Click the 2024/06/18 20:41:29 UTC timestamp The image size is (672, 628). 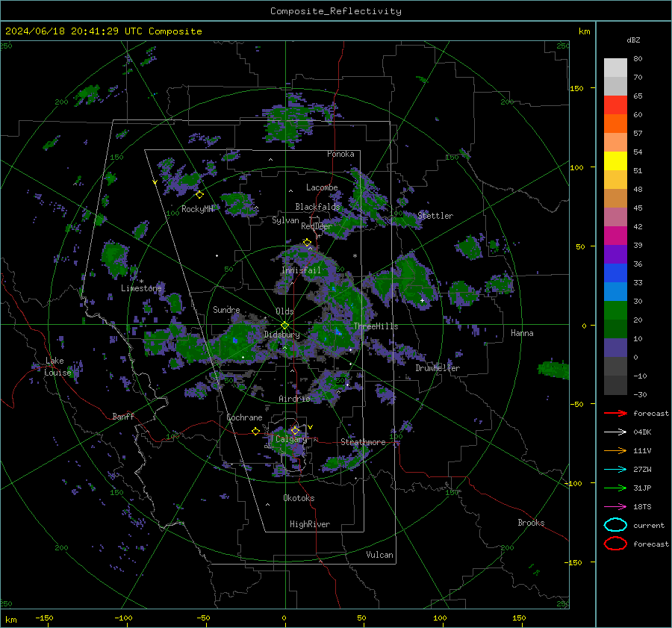(x=103, y=31)
